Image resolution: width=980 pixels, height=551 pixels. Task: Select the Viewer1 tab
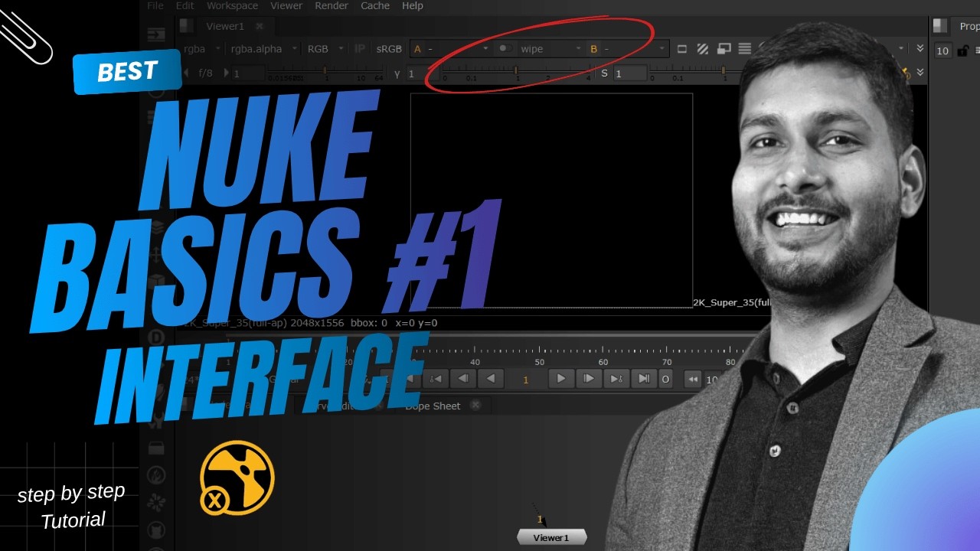tap(224, 26)
